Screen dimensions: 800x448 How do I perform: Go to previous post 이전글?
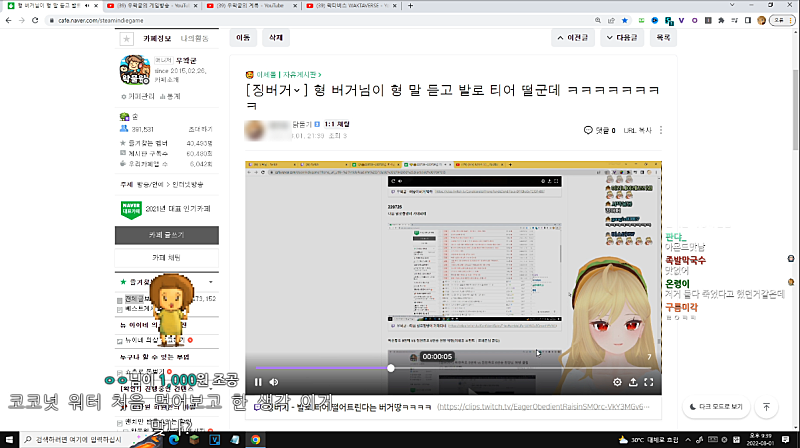[572, 38]
